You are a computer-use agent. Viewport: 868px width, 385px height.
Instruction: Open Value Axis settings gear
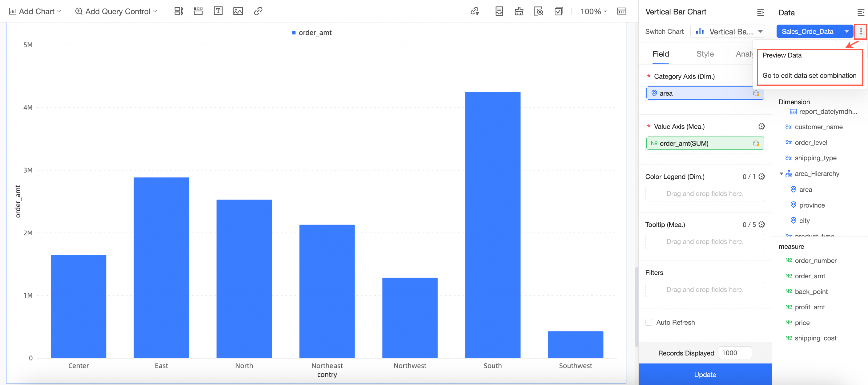[762, 126]
